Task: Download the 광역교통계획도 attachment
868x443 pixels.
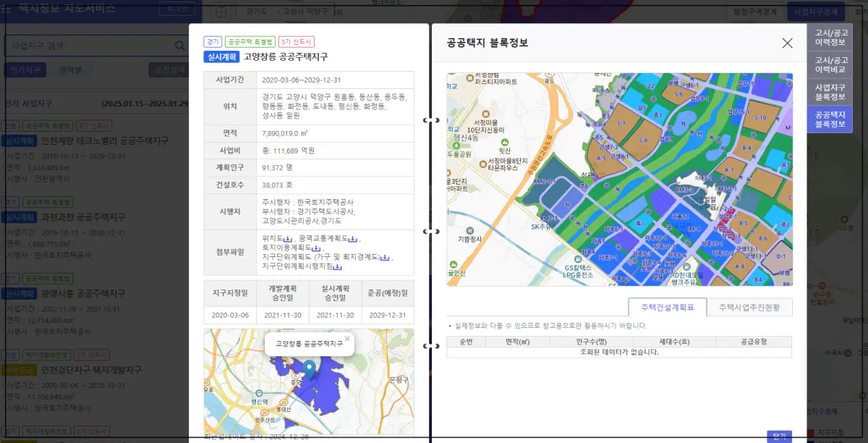Action: coord(354,239)
